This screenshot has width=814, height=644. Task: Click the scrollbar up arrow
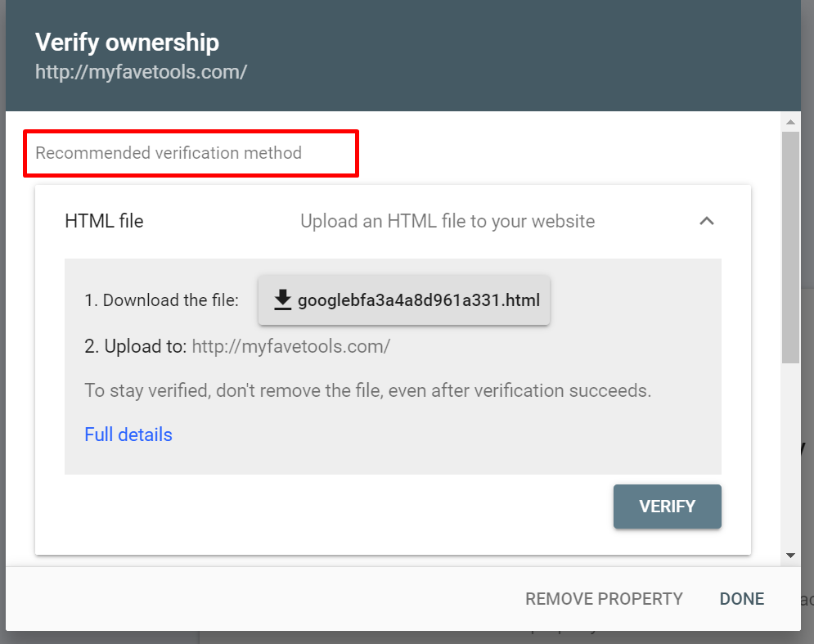tap(790, 123)
